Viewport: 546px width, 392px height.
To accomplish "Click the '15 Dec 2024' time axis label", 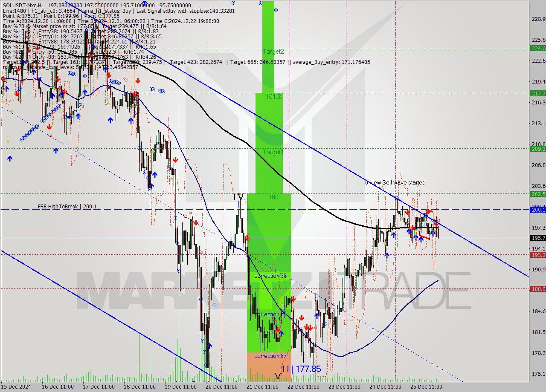I will click(16, 386).
